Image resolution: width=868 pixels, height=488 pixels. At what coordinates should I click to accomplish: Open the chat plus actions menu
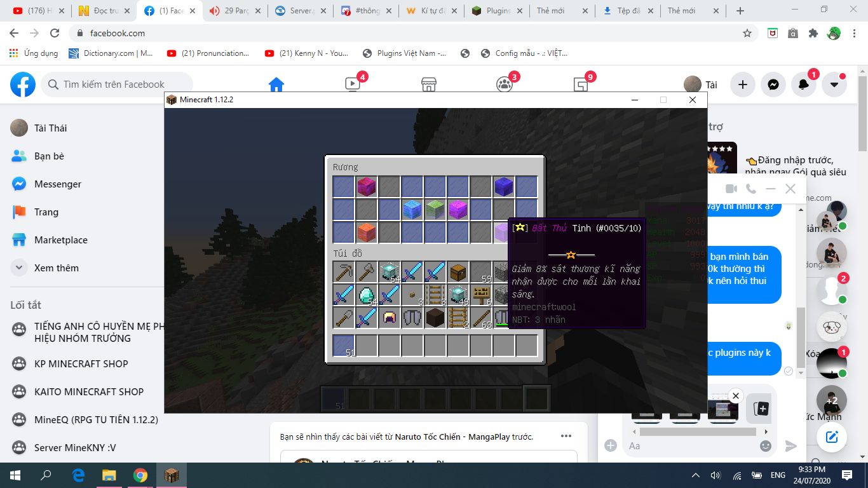611,445
